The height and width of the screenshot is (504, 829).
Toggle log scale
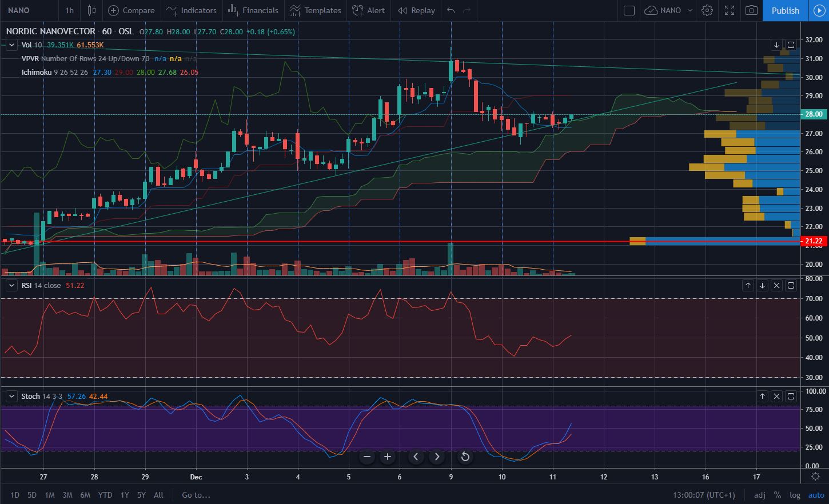coord(795,495)
